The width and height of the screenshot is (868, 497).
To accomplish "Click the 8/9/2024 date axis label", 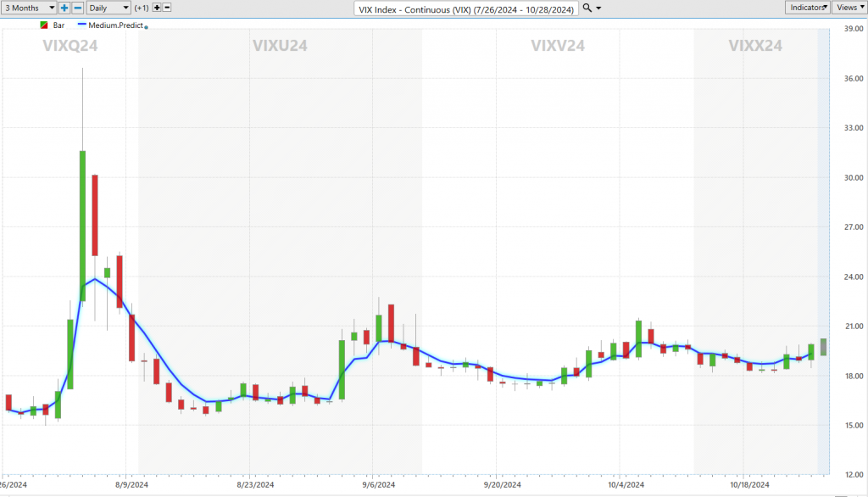I will [x=131, y=485].
